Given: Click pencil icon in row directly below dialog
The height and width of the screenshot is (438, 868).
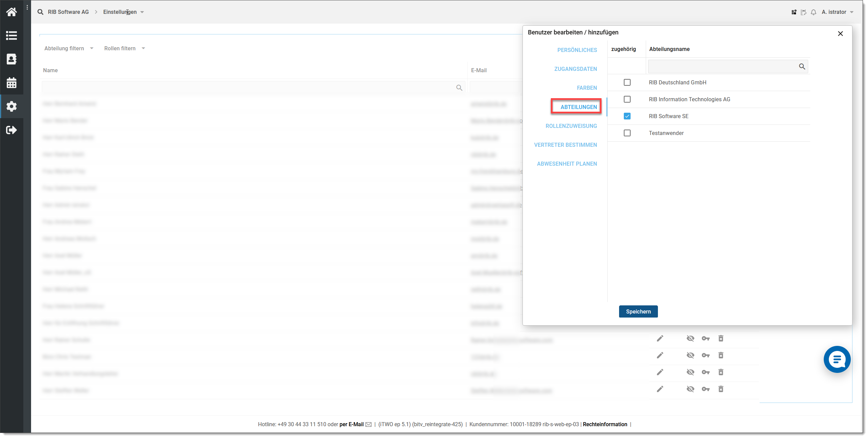Looking at the screenshot, I should coord(660,338).
